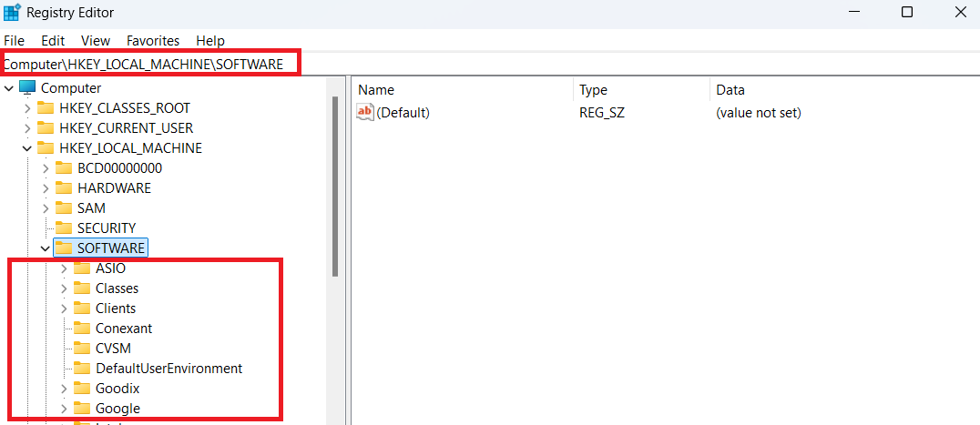This screenshot has width=980, height=425.
Task: Click the Goodix folder icon
Action: [82, 389]
